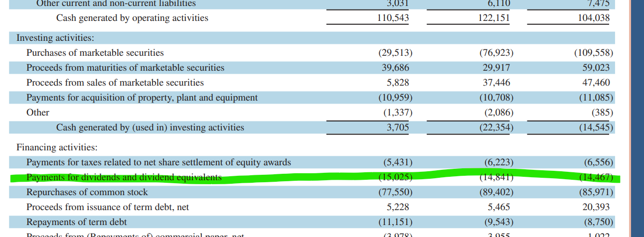Select 'Payments for taxes related to net share settlement' label
The height and width of the screenshot is (237, 644).
click(x=159, y=162)
